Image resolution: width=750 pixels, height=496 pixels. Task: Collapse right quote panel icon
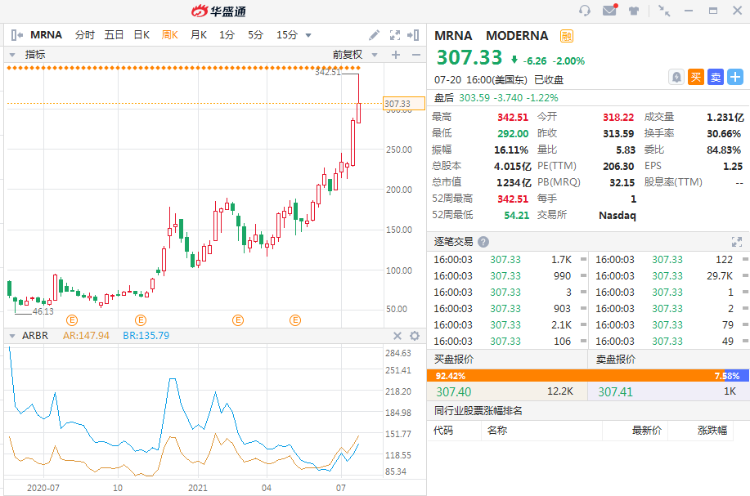pos(413,35)
